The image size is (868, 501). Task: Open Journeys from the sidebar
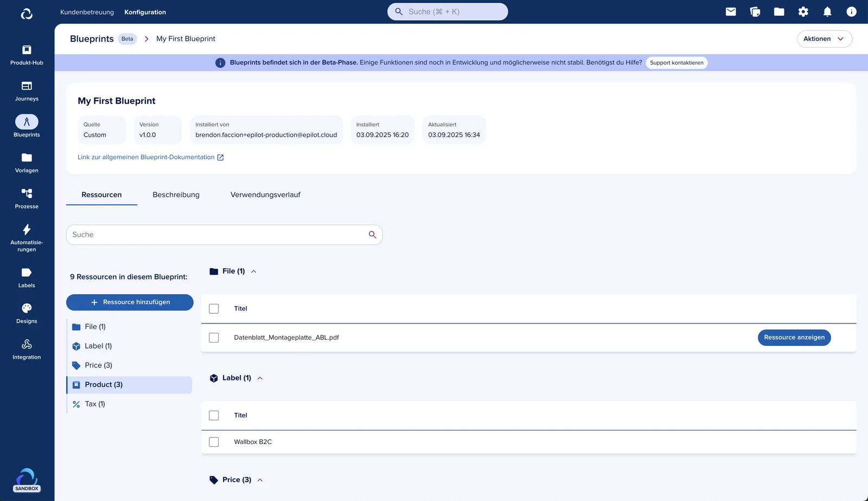pos(27,91)
